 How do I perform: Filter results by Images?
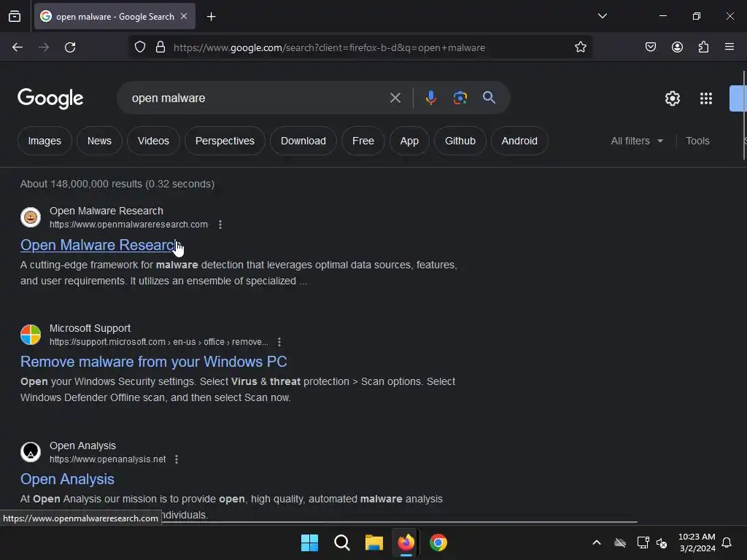[x=44, y=141]
